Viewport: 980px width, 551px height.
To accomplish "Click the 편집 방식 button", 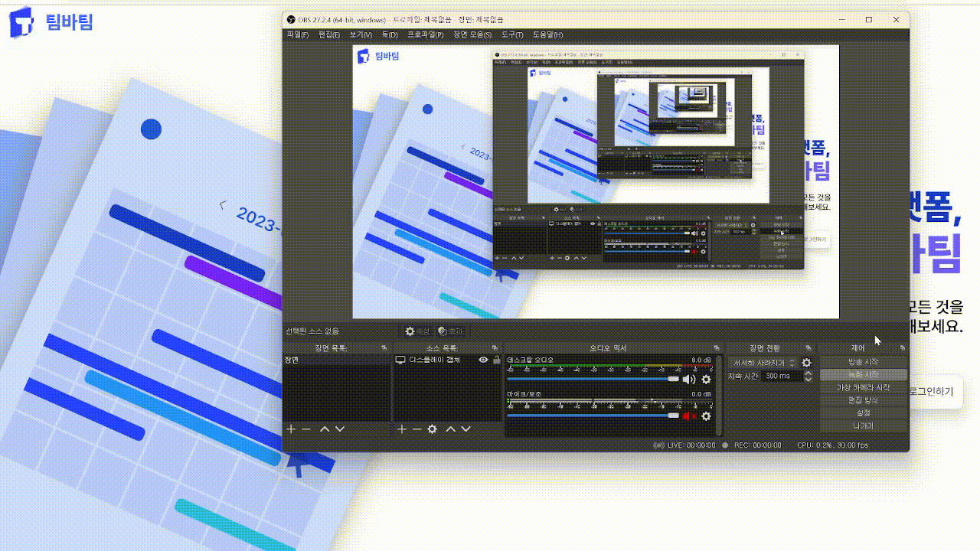I will [x=864, y=400].
